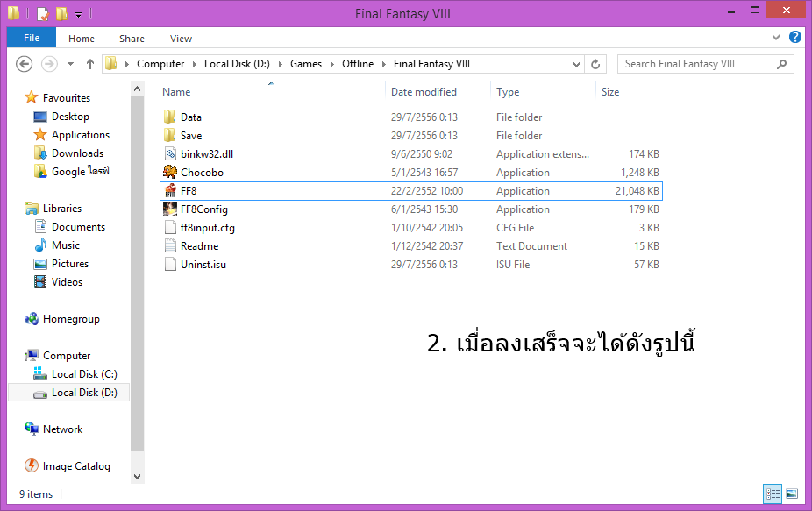Navigate to Games in address breadcrumb
Viewport: 812px width, 511px height.
tap(305, 64)
